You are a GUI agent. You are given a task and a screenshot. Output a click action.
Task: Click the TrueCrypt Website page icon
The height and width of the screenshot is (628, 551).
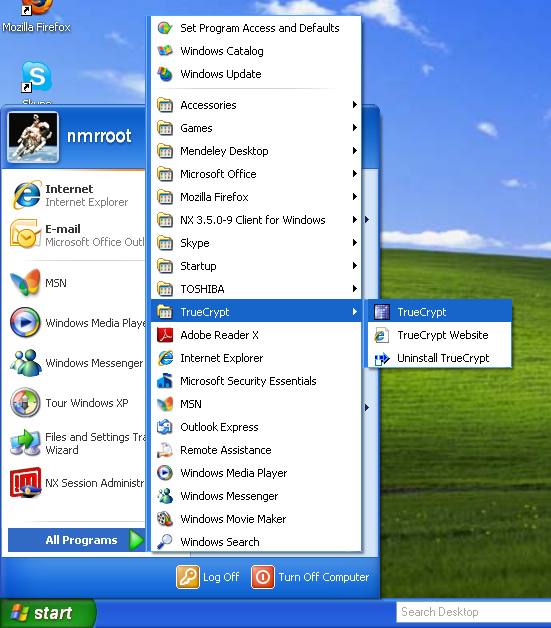click(x=382, y=335)
